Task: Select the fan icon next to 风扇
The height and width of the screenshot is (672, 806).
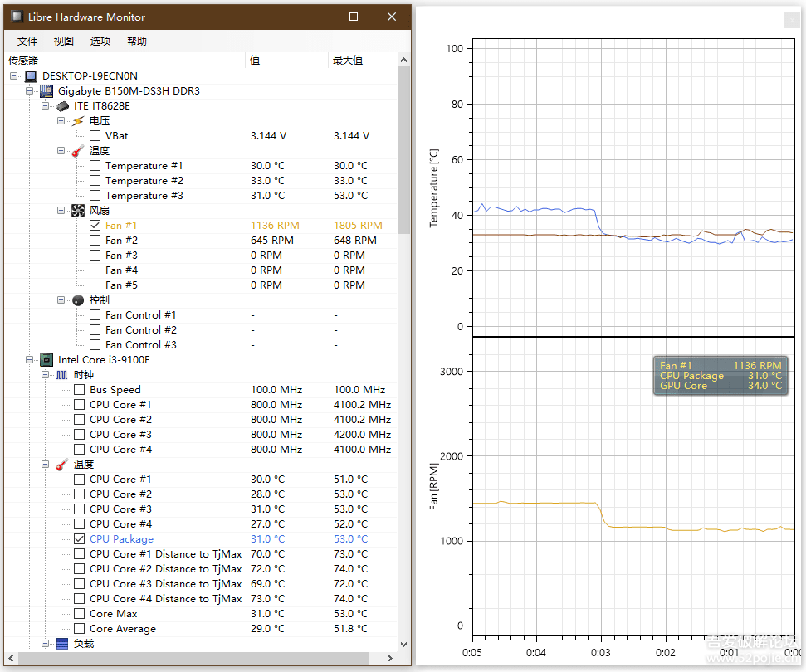Action: point(78,210)
